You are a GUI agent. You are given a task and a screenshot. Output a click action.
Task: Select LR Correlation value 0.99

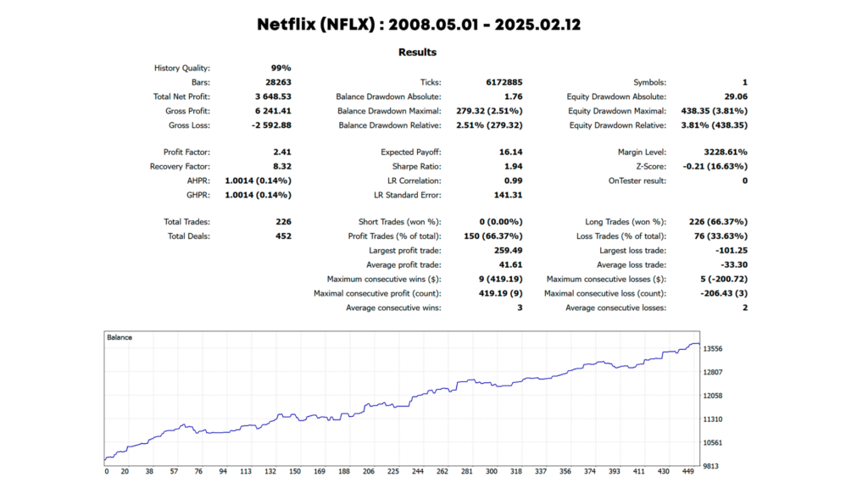[x=513, y=181]
